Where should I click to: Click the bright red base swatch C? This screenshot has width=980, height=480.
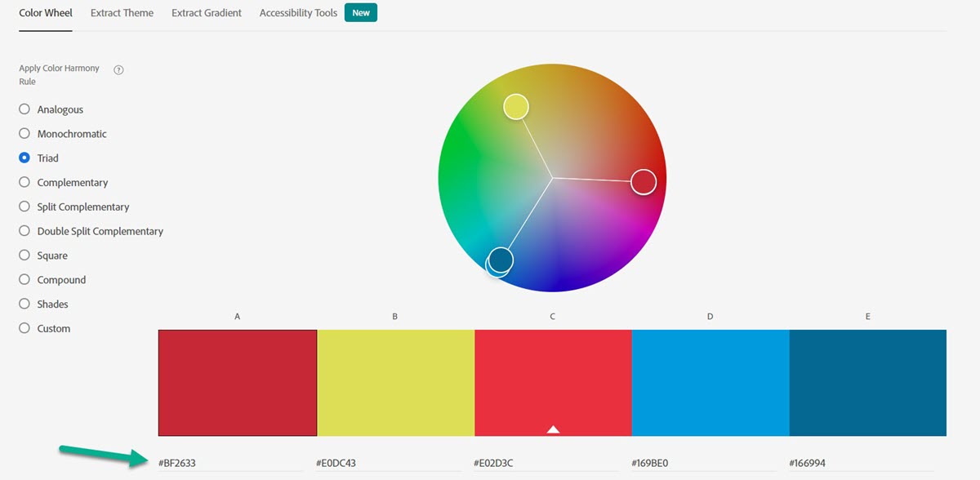click(x=553, y=383)
